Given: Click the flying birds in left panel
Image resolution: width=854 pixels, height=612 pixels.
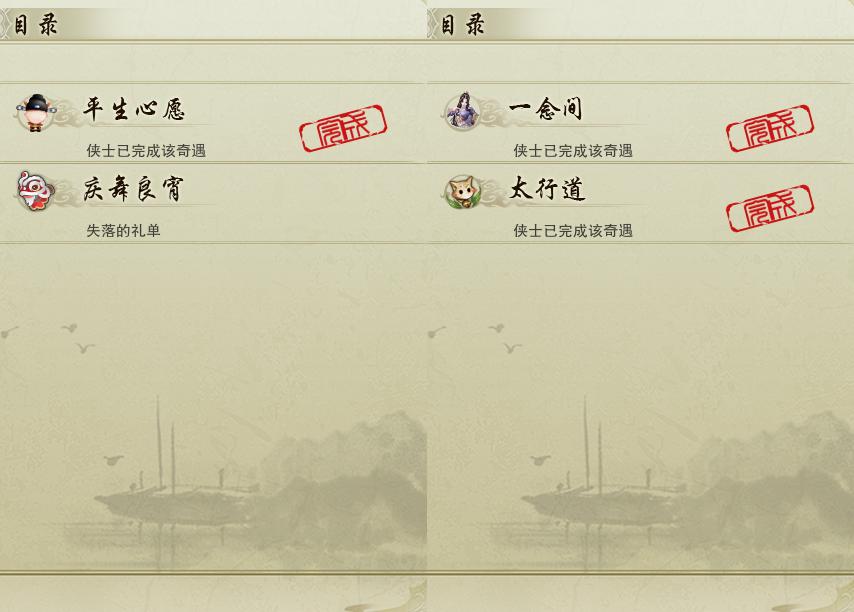Looking at the screenshot, I should click(x=49, y=338).
